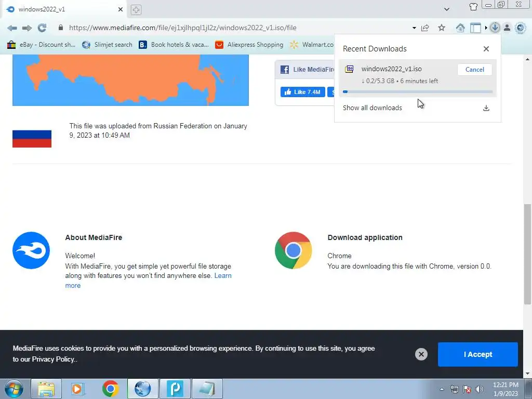
Task: Click the vertical page scrollbar thumb
Action: click(527, 254)
